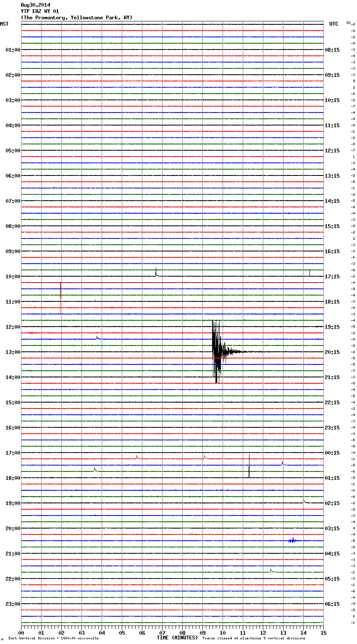Click the MST label "14:00"

pyautogui.click(x=13, y=377)
